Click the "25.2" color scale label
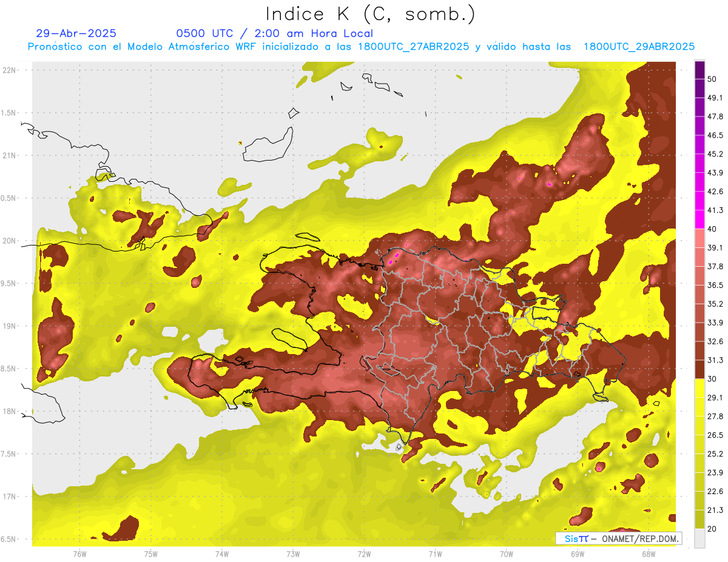The image size is (728, 562). pyautogui.click(x=715, y=454)
